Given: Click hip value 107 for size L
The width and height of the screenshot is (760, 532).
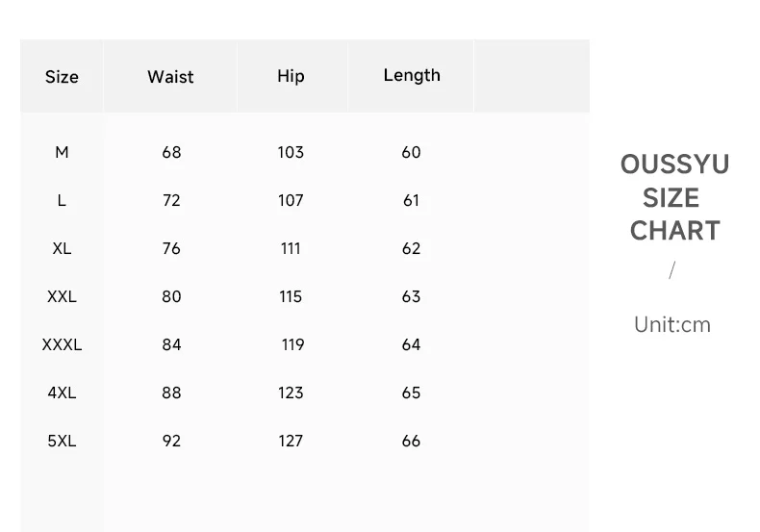Looking at the screenshot, I should [291, 200].
